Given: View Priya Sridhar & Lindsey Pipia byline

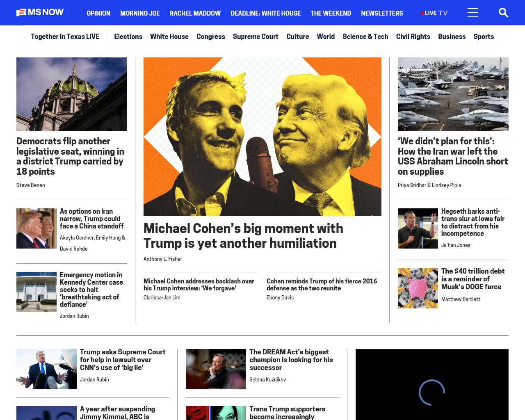Looking at the screenshot, I should coord(429,185).
